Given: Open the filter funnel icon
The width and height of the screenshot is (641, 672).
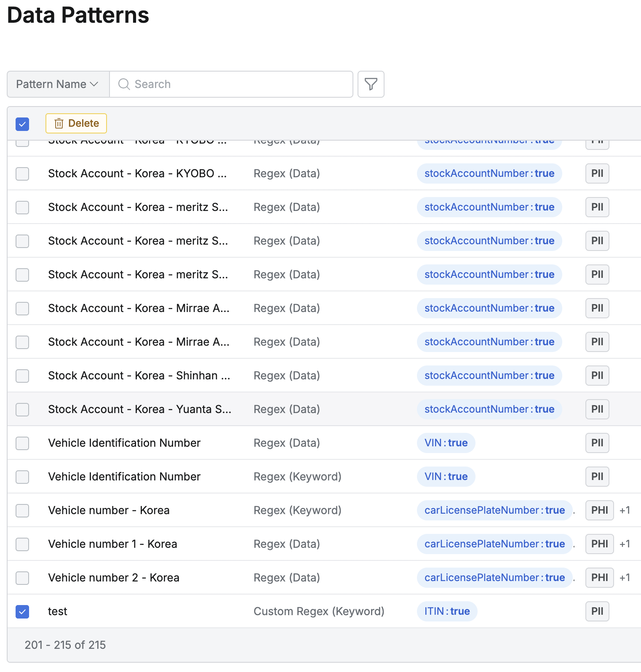Looking at the screenshot, I should tap(371, 84).
